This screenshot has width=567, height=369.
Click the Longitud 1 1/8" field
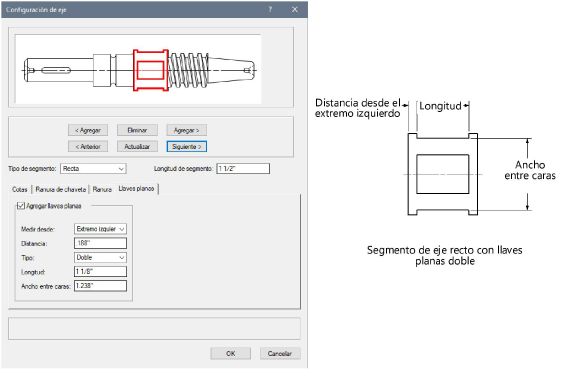pyautogui.click(x=100, y=272)
